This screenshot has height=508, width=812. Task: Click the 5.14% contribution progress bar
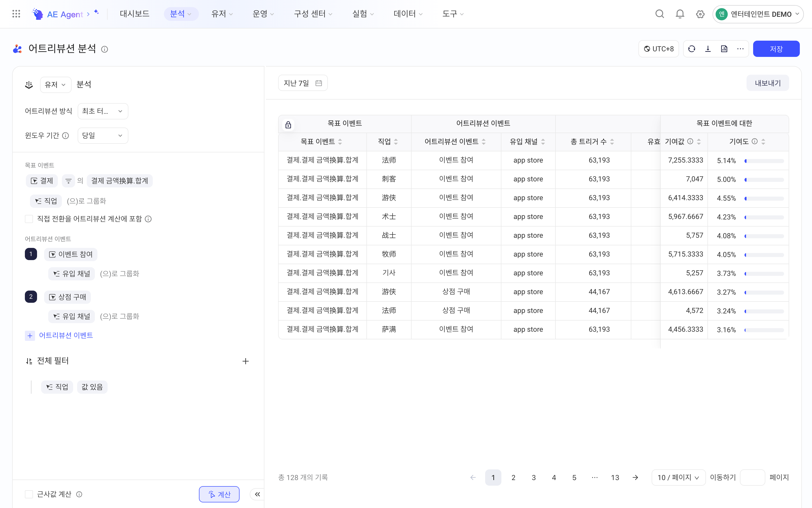[764, 161]
